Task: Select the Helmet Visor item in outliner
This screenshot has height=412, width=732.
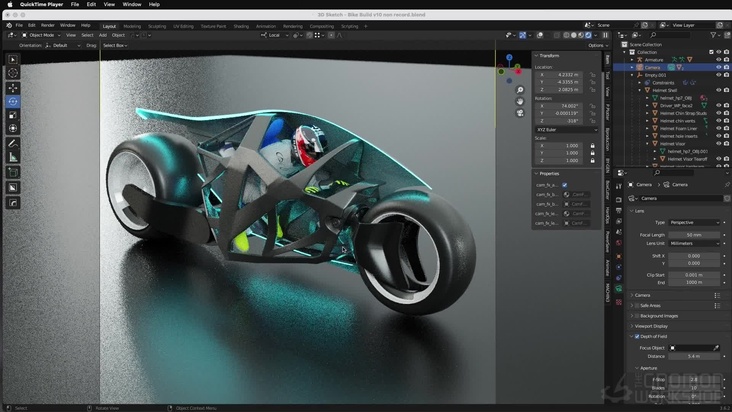Action: 672,143
